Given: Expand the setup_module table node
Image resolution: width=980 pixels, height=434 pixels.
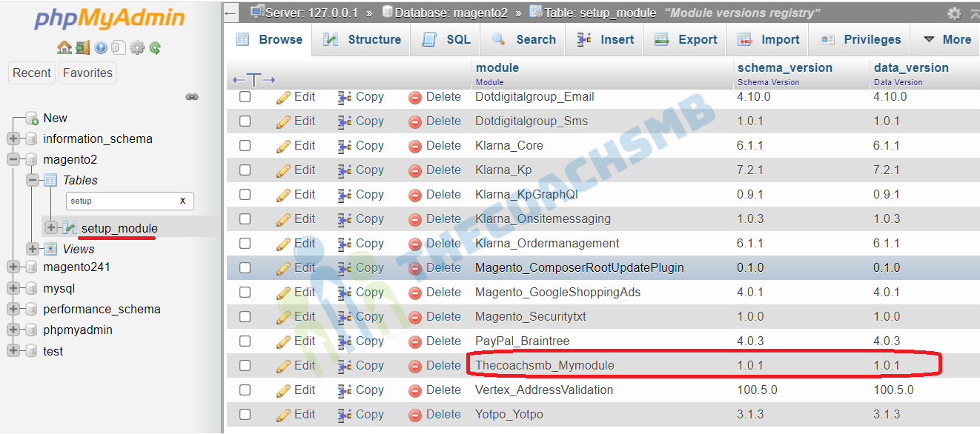Looking at the screenshot, I should pos(51,227).
